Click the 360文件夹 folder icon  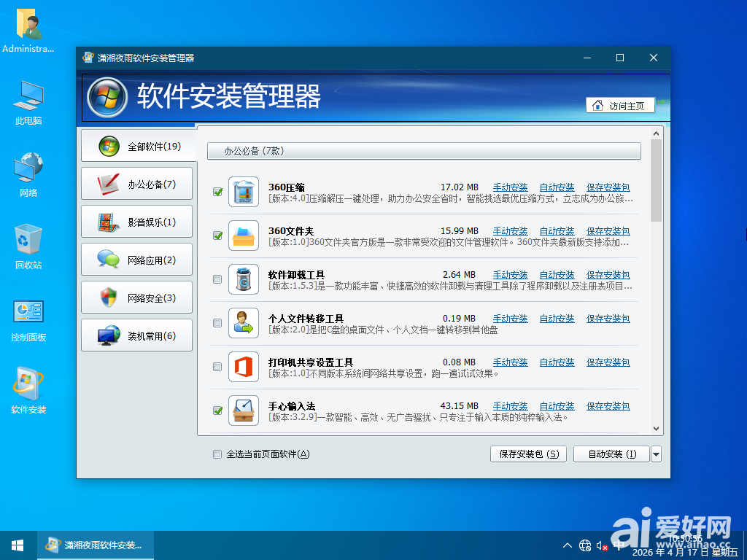point(244,236)
